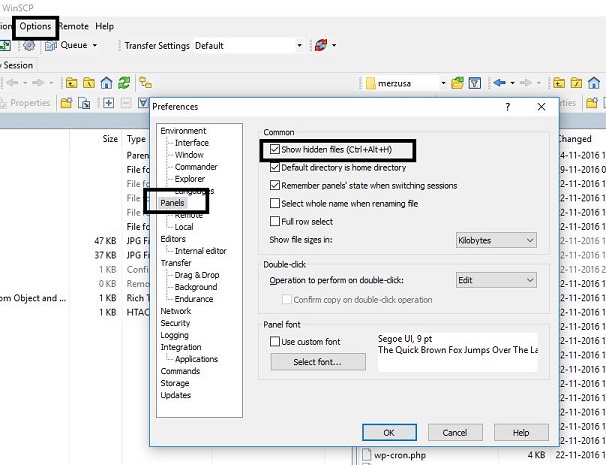Image resolution: width=606 pixels, height=465 pixels.
Task: Enable Full row select checkbox
Action: tap(274, 221)
